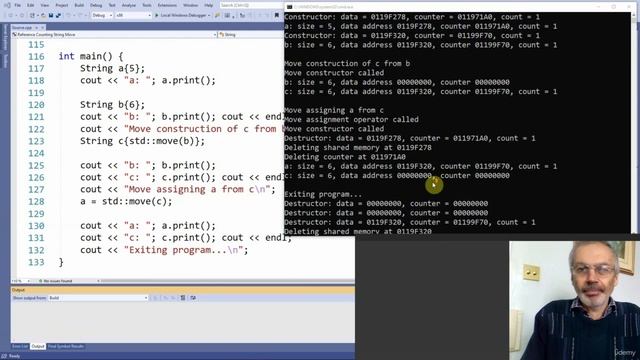This screenshot has height=360, width=640.
Task: Open the Debug menu
Action: pyautogui.click(x=96, y=5)
